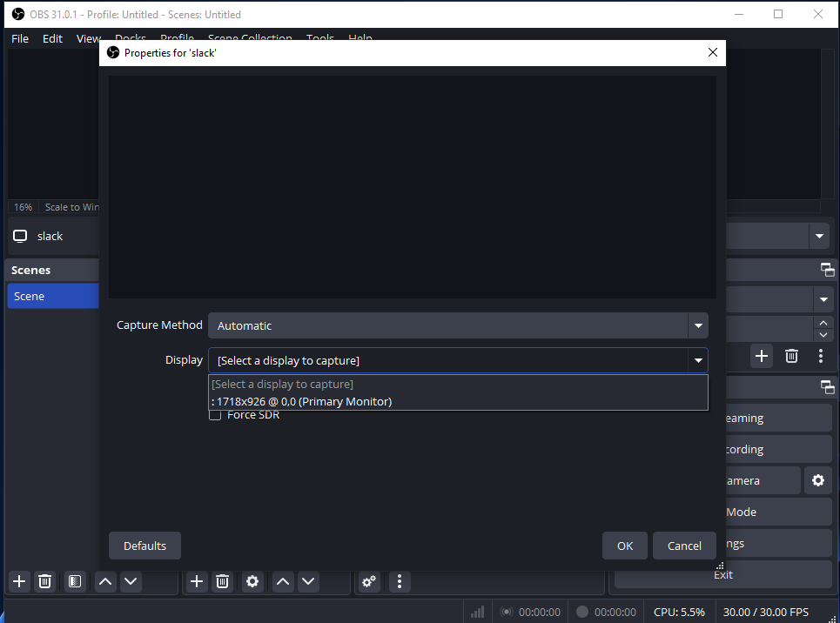Toggle Studio Mode button in Controls

[x=778, y=512]
